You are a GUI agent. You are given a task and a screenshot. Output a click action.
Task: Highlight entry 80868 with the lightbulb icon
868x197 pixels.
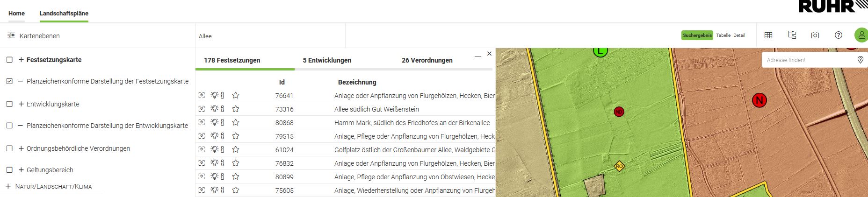(214, 123)
